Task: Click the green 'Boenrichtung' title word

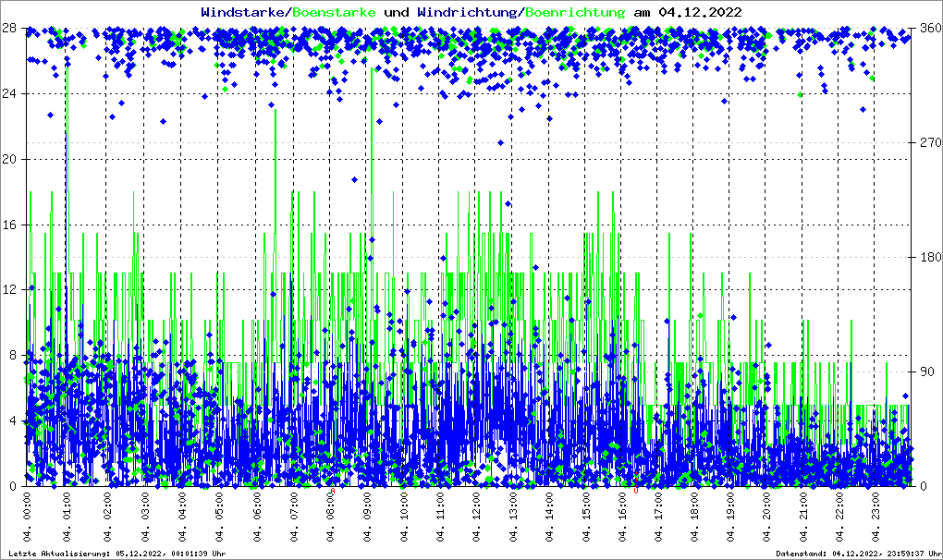Action: [x=575, y=12]
